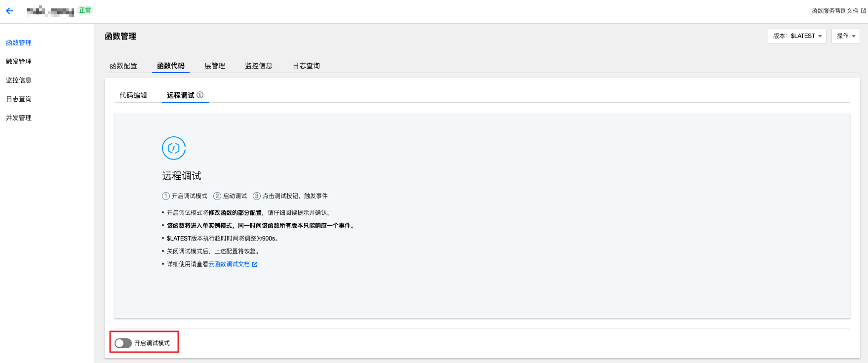Select the 代码编辑 sub-tab
868x363 pixels.
tap(133, 95)
